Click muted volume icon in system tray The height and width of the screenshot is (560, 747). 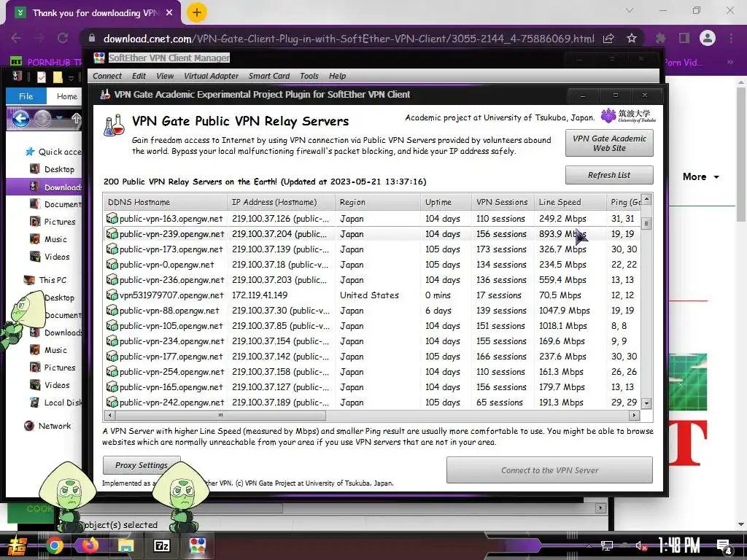pyautogui.click(x=642, y=545)
